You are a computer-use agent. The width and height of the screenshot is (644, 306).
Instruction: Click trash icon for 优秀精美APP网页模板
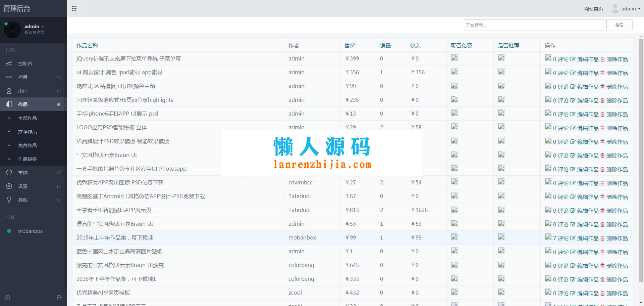602,293
